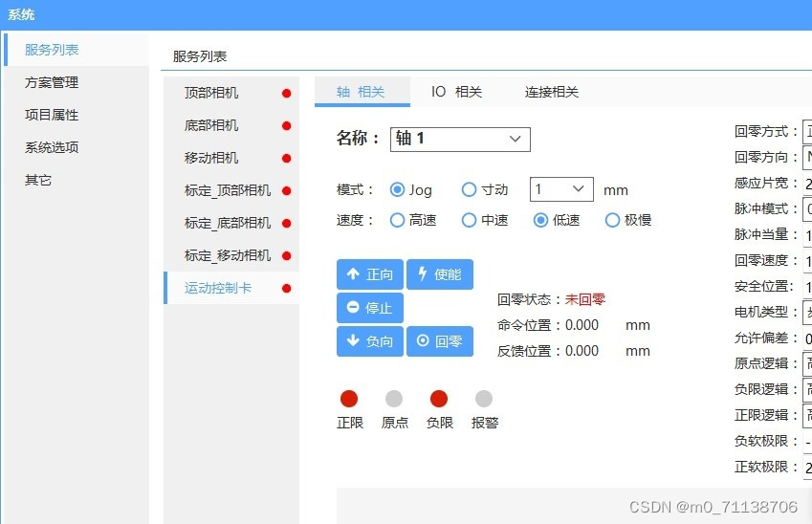Click the red status dot beside 运动控制卡
Screen dimensions: 812x524
tap(286, 289)
